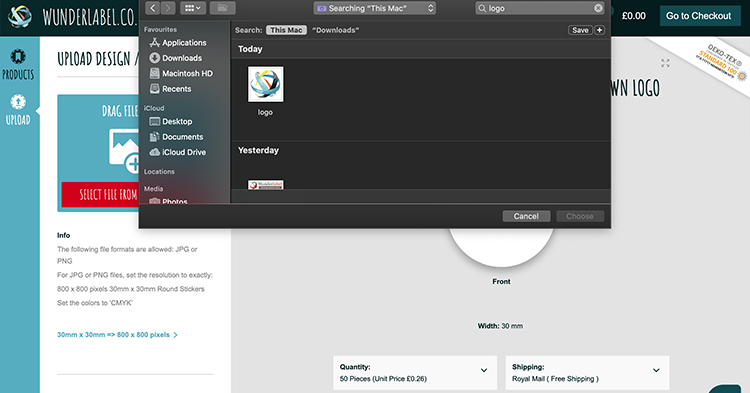
Task: Add search criteria with plus button
Action: (x=599, y=30)
